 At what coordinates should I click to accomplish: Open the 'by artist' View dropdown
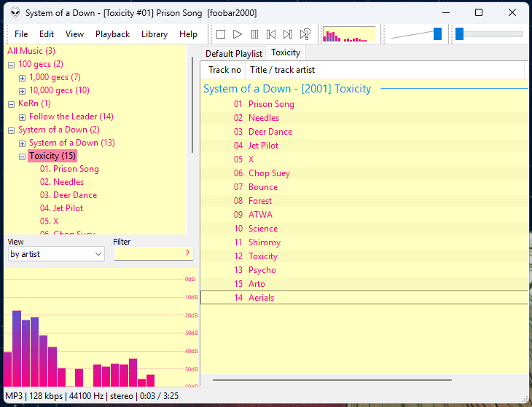(56, 254)
